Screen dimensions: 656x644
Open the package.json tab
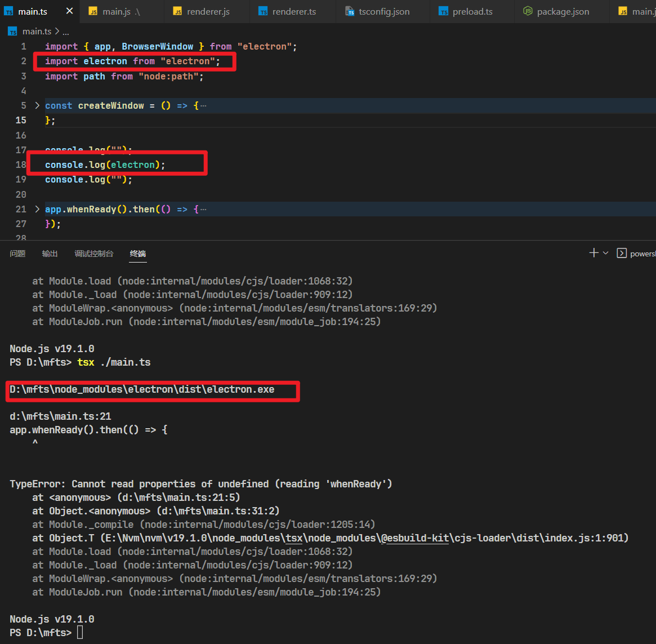(562, 11)
